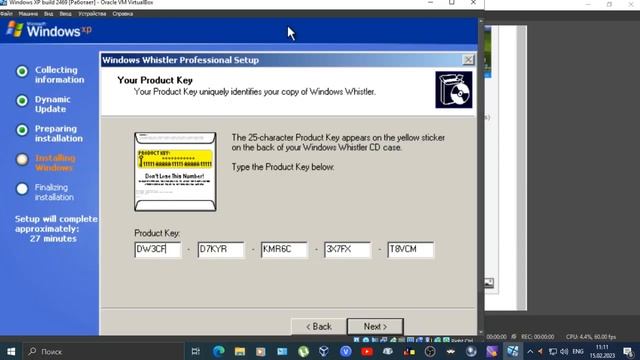Open the Файл menu in VirtualBox
Screen dimensions: 640x360
coord(6,14)
